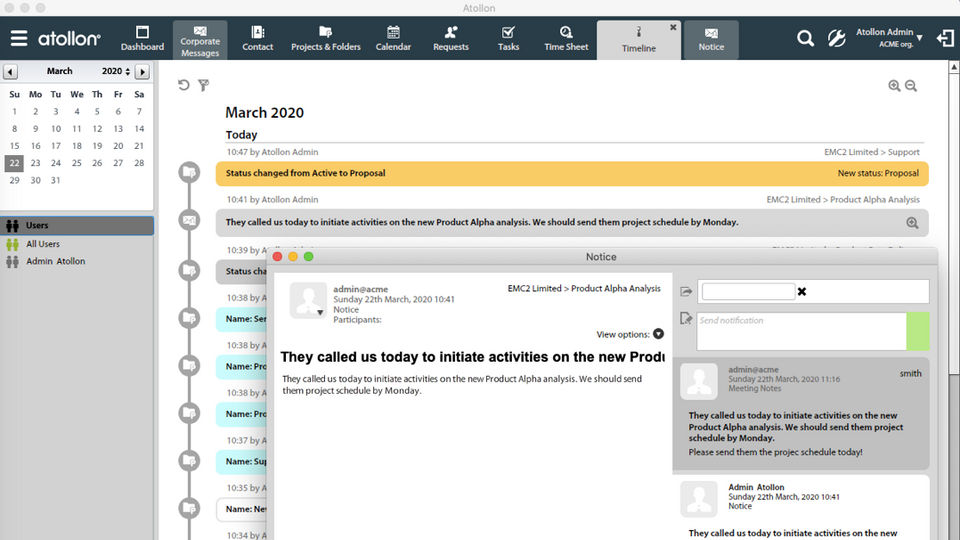Open the Tasks module

(x=508, y=39)
